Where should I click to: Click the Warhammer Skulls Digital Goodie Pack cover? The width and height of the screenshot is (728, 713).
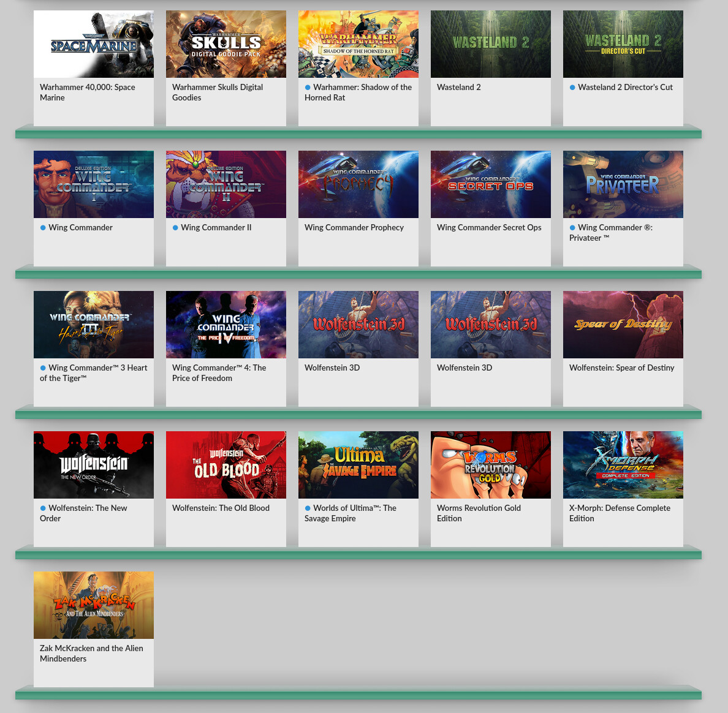point(226,44)
